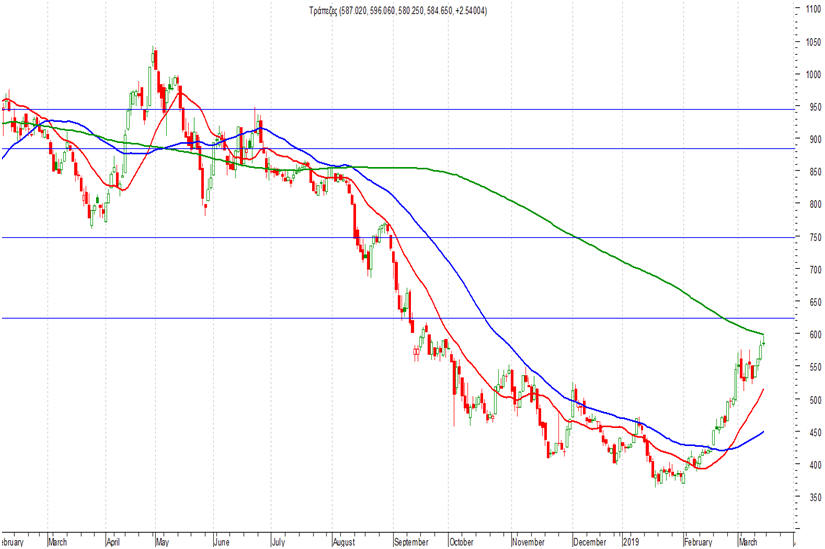Image resolution: width=825 pixels, height=549 pixels.
Task: Select the March 2019 date label
Action: 748,542
